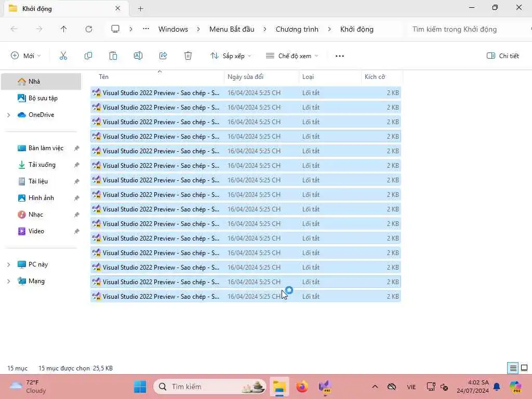Switch to details list view icon

pos(513,368)
